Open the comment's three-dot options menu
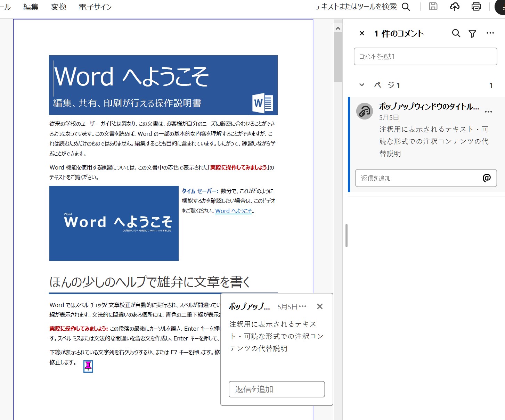The width and height of the screenshot is (505, 420). pyautogui.click(x=488, y=112)
